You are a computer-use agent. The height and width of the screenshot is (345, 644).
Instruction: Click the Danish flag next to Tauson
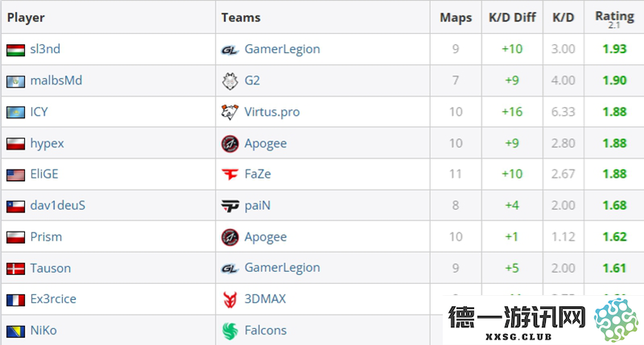15,269
